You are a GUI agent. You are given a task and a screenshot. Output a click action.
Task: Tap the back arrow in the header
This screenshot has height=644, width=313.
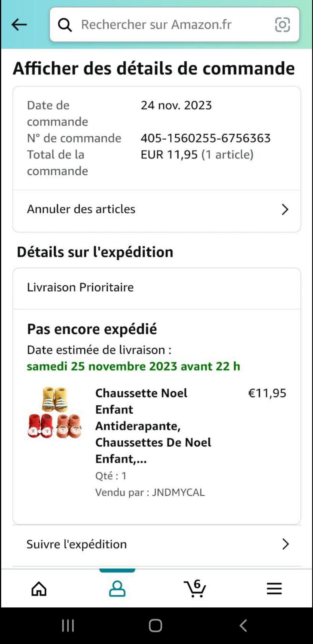[x=19, y=25]
